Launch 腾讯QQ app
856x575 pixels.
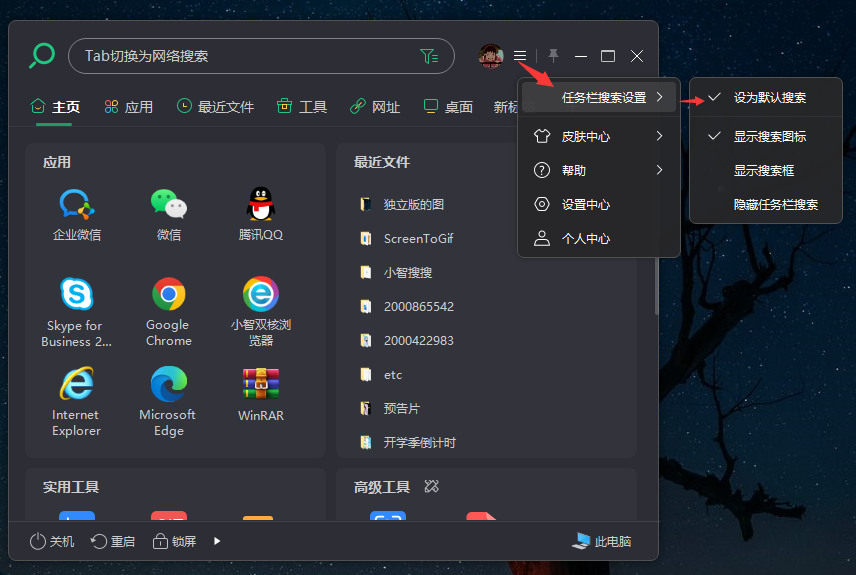click(x=260, y=215)
